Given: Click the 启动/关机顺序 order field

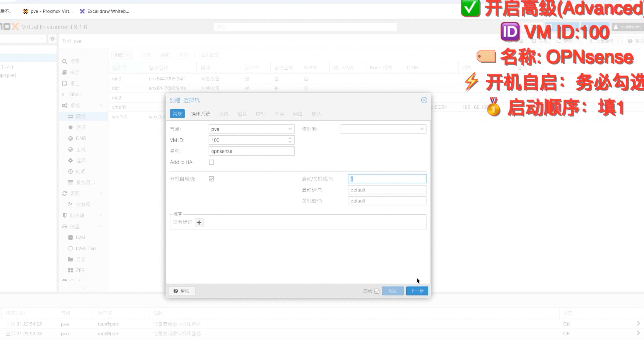Looking at the screenshot, I should click(387, 179).
